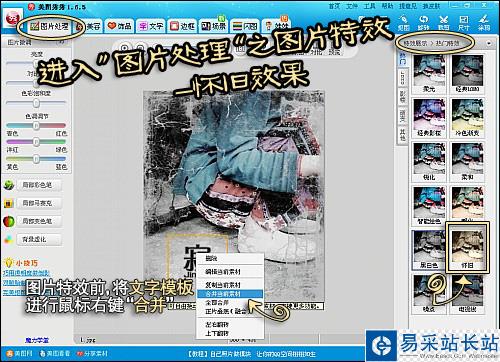Apply the 黑白色 effect thumbnail
Screen dimensions: 500x362
(x=429, y=250)
